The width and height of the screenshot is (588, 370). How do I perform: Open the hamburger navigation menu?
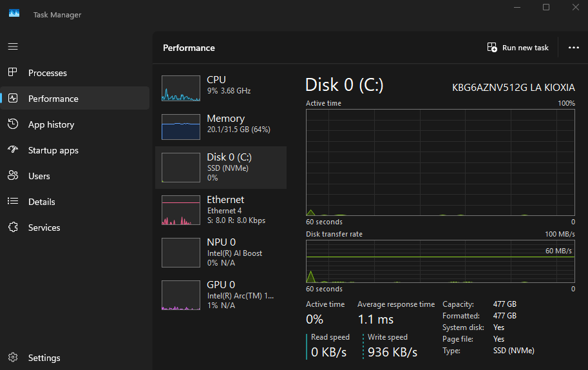pos(13,46)
